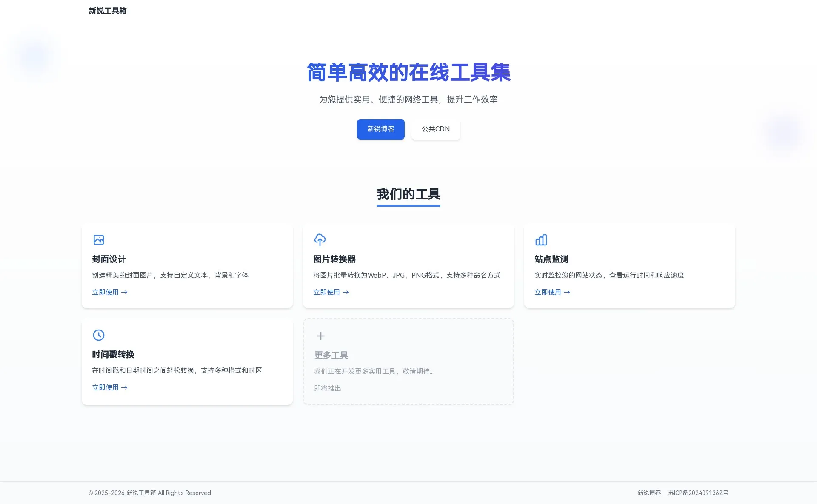The width and height of the screenshot is (817, 504).
Task: Go to 新锐工具箱 site logo text
Action: [108, 11]
